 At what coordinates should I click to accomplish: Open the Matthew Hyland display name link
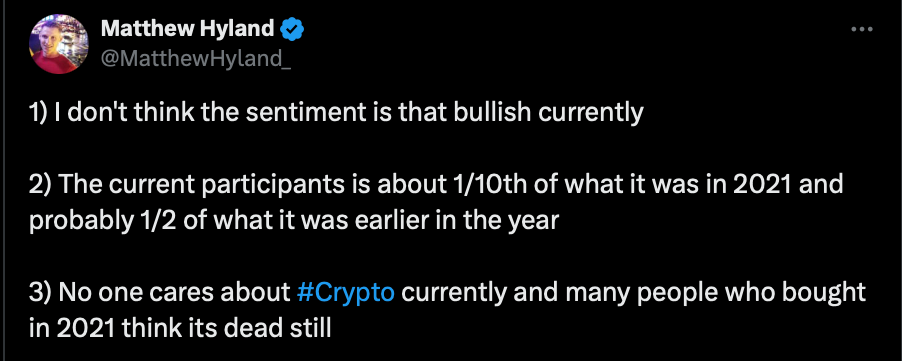tap(188, 29)
